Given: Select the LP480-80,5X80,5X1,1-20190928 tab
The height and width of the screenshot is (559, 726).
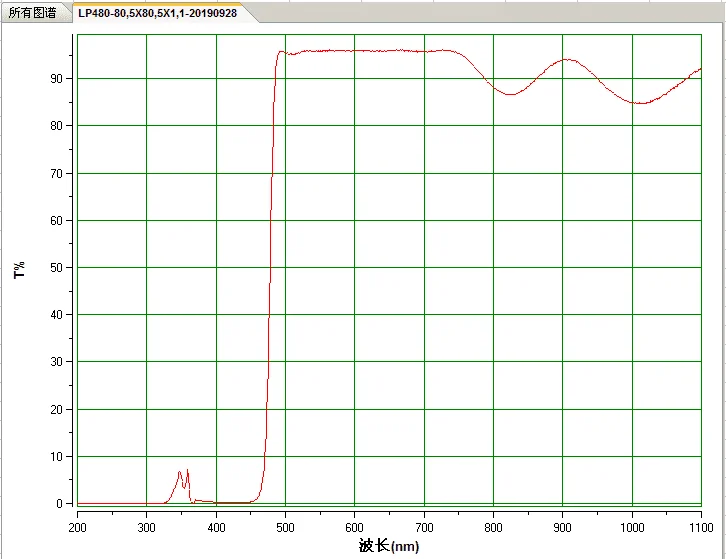Looking at the screenshot, I should 157,13.
